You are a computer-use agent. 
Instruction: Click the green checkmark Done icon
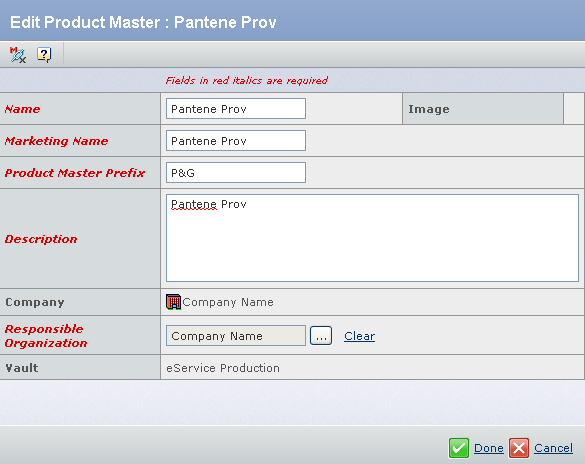click(x=459, y=448)
